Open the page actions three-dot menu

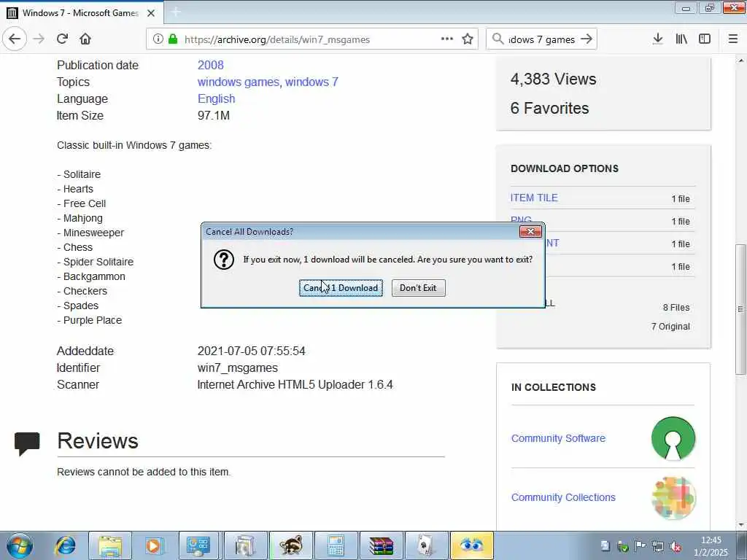(x=447, y=39)
